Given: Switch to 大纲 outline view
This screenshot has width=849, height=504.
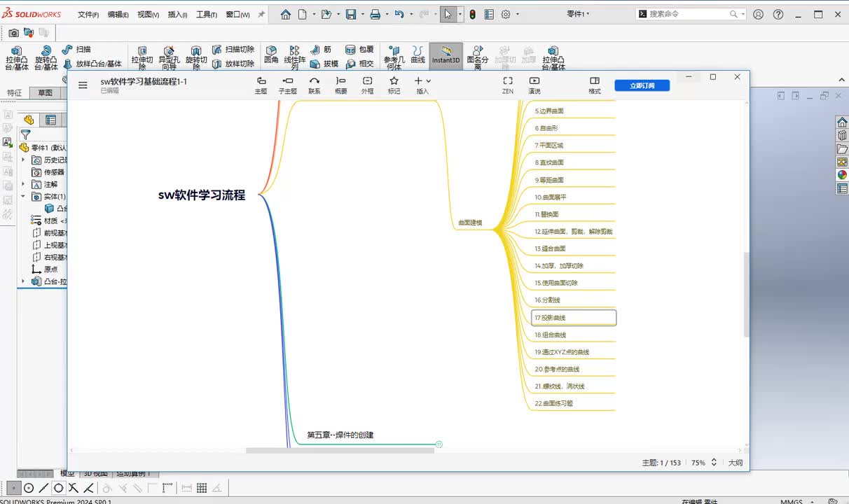Looking at the screenshot, I should 736,463.
